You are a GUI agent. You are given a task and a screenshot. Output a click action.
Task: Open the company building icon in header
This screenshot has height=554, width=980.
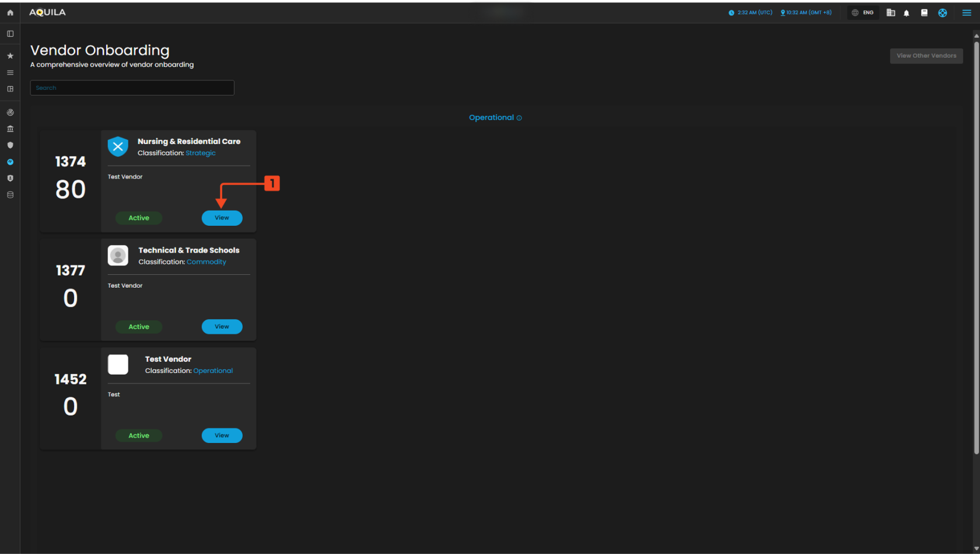pos(891,13)
